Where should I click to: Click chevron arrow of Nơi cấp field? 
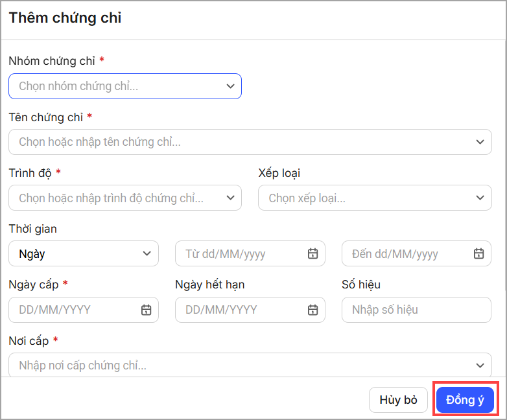(x=479, y=366)
